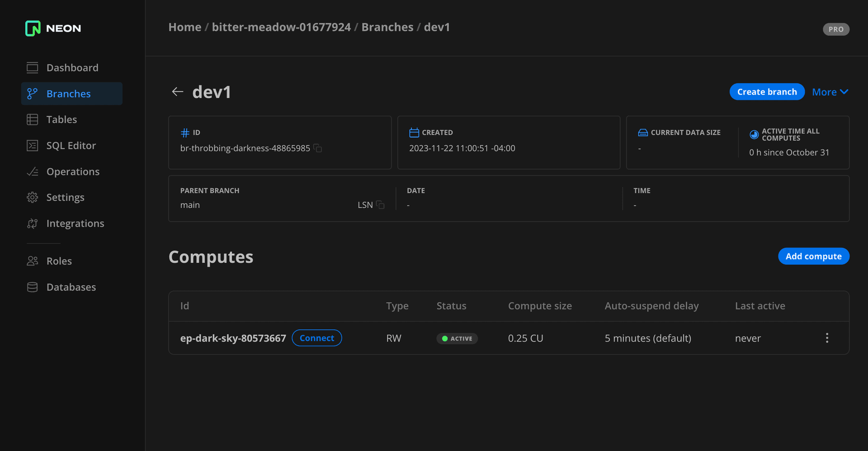Open Databases from the sidebar

[71, 287]
